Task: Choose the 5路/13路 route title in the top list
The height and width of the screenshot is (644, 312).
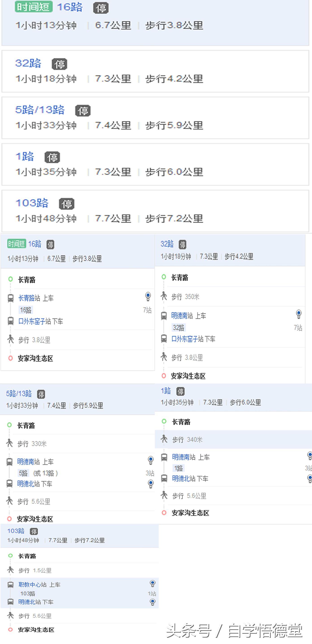Action: click(40, 110)
